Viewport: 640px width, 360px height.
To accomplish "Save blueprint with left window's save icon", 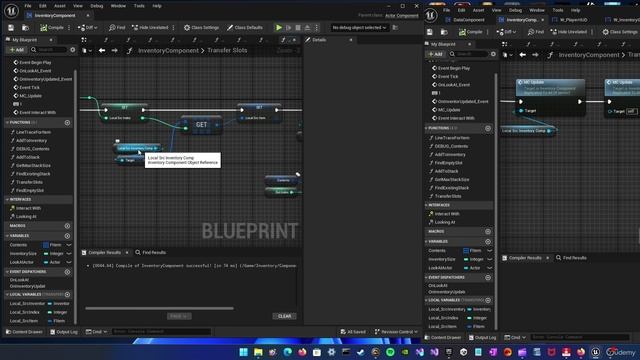I will [11, 28].
